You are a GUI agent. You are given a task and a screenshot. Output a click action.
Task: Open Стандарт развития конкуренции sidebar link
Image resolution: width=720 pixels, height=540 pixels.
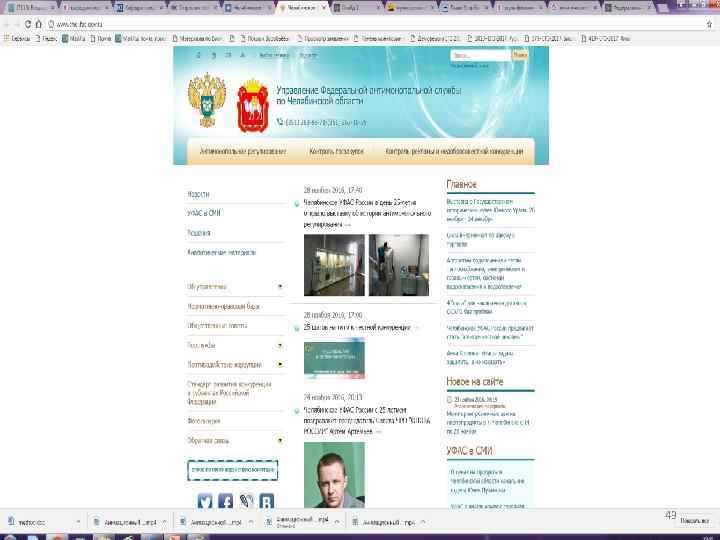(x=229, y=393)
